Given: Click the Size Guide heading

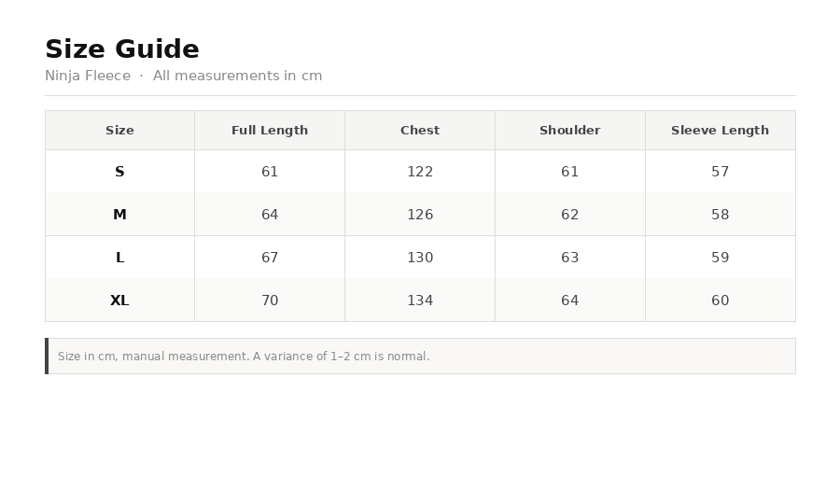Looking at the screenshot, I should tap(122, 49).
